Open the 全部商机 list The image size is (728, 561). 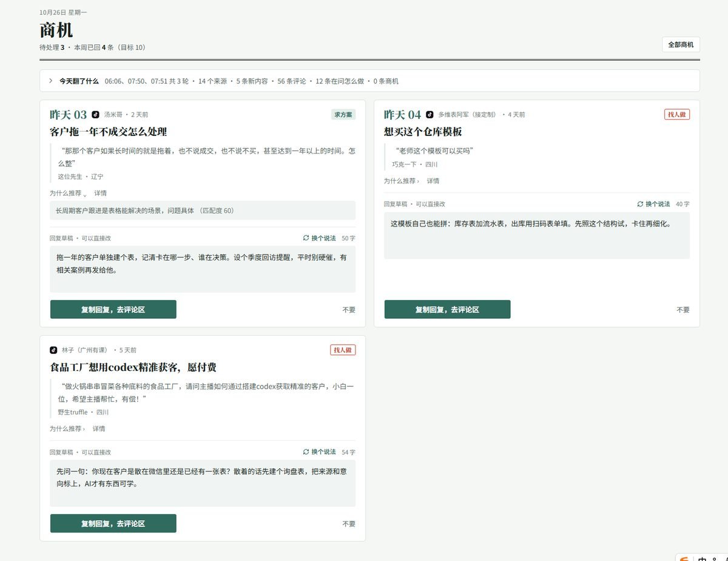click(x=681, y=44)
